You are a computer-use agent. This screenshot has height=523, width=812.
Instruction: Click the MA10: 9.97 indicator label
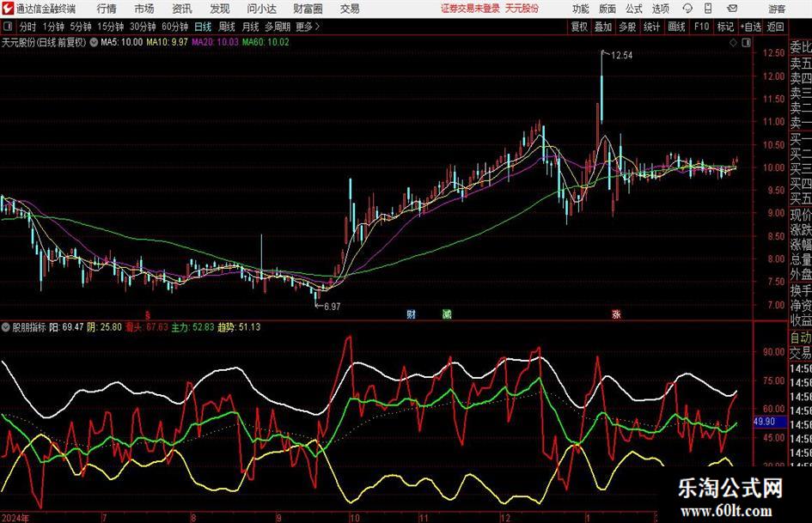coord(167,42)
